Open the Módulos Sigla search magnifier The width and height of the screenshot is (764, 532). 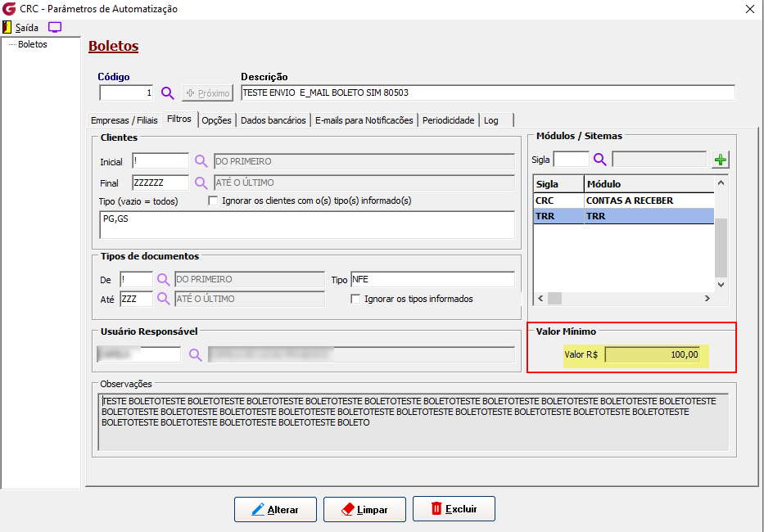tap(599, 160)
